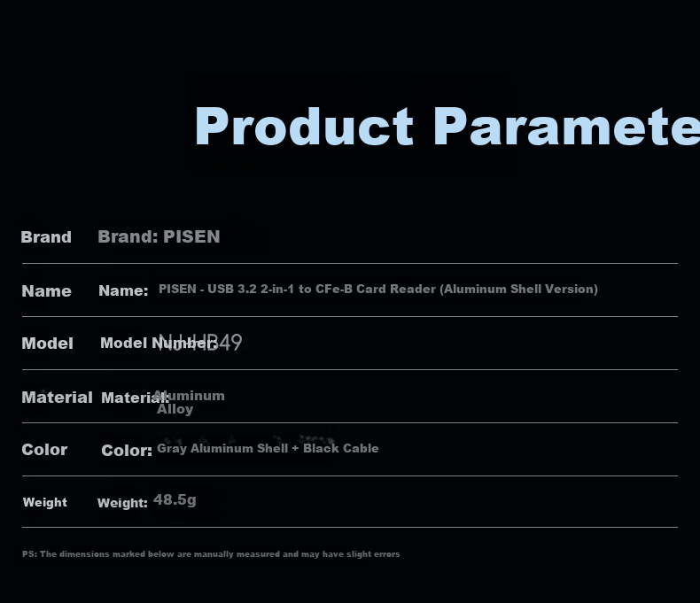
Task: Click the divider line below the Brand row
Action: point(350,264)
